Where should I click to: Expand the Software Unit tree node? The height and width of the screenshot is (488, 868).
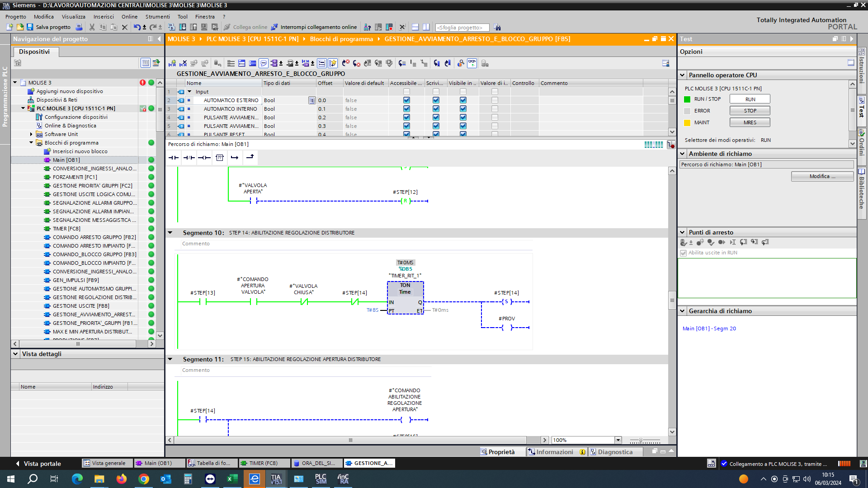[31, 134]
